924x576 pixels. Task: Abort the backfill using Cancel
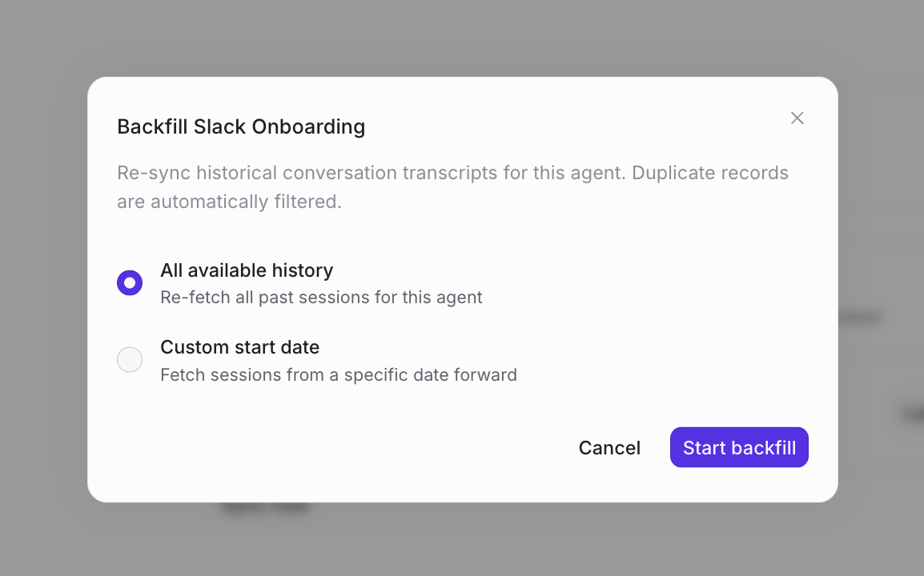point(609,448)
